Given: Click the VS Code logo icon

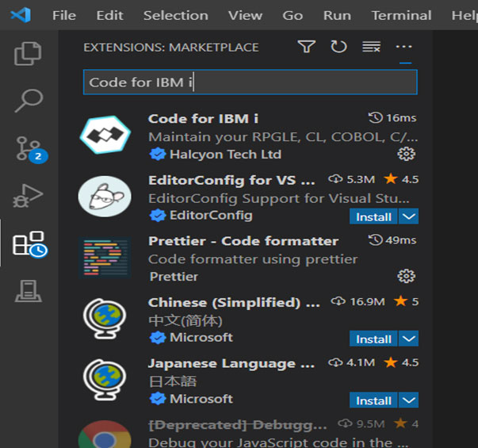Looking at the screenshot, I should coord(21,15).
